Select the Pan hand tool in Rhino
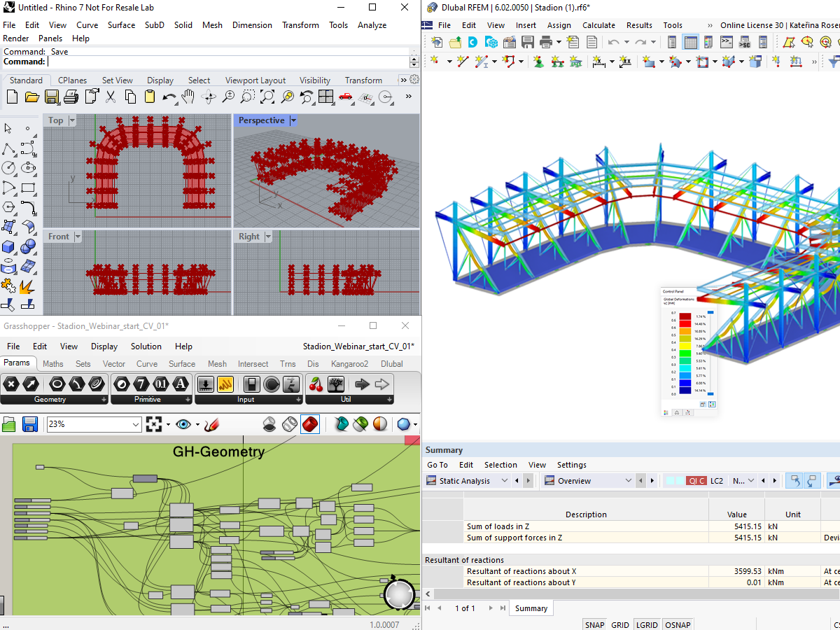 click(x=188, y=97)
